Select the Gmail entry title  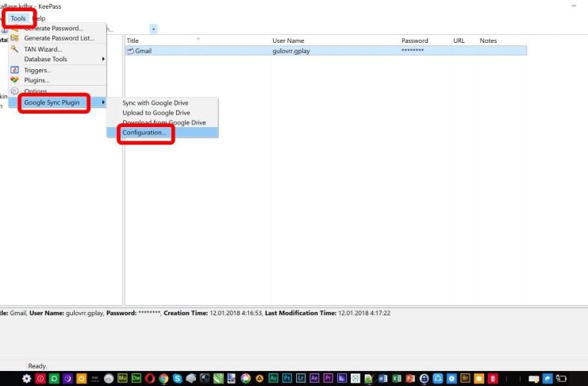144,51
